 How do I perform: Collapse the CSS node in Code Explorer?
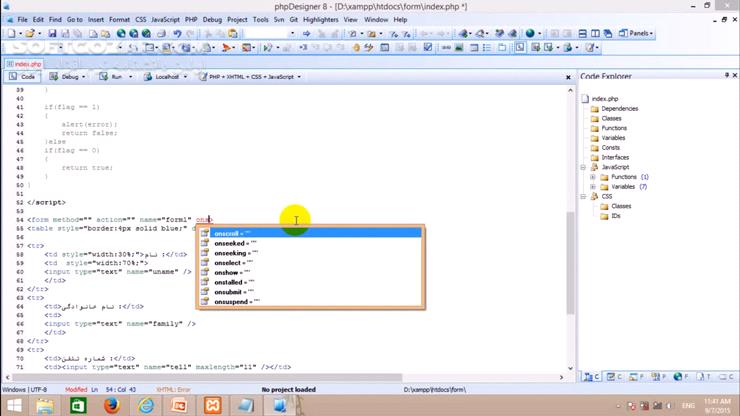[583, 196]
